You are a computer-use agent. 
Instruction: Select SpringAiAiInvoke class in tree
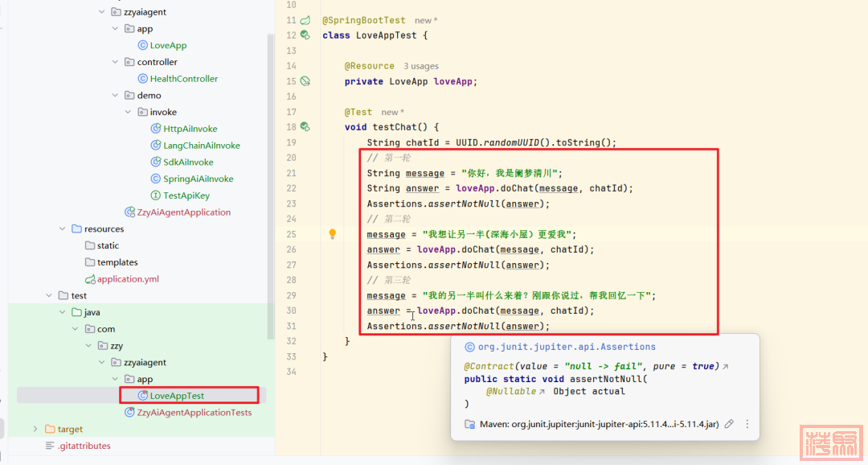[198, 179]
